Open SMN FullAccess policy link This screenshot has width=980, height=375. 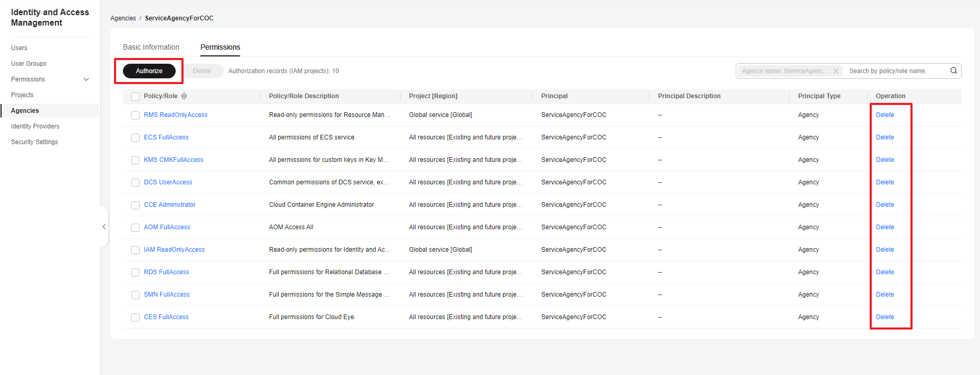pos(167,295)
